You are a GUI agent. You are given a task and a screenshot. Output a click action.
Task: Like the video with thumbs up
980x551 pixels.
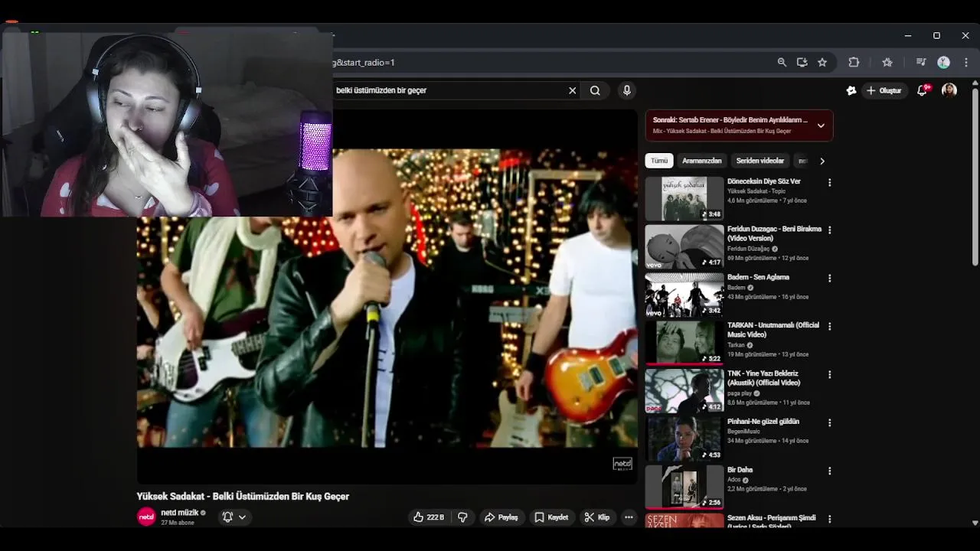(x=429, y=517)
